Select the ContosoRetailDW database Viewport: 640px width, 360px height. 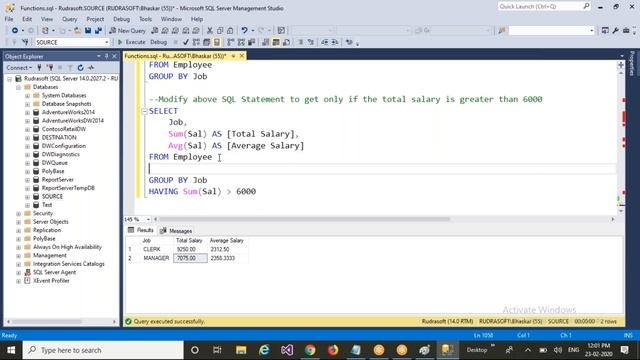tap(64, 129)
